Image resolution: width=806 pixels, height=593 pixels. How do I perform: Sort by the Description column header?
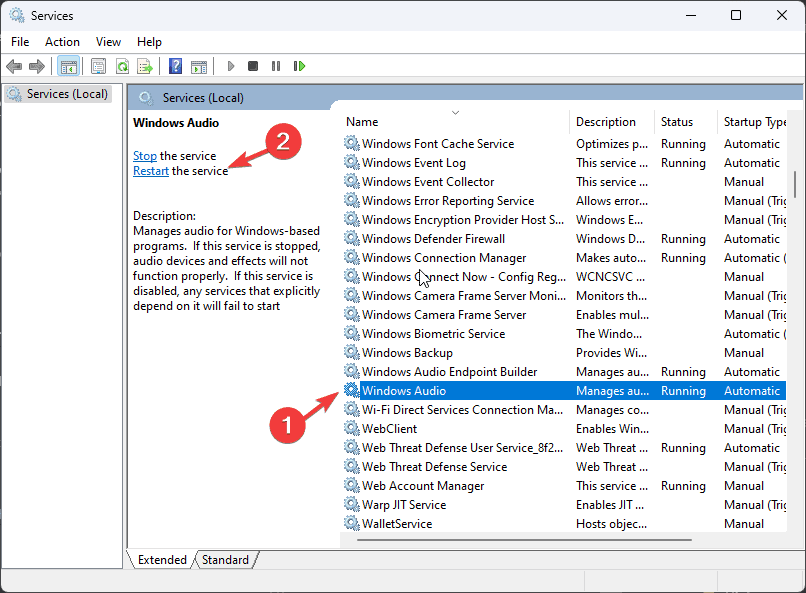point(612,122)
